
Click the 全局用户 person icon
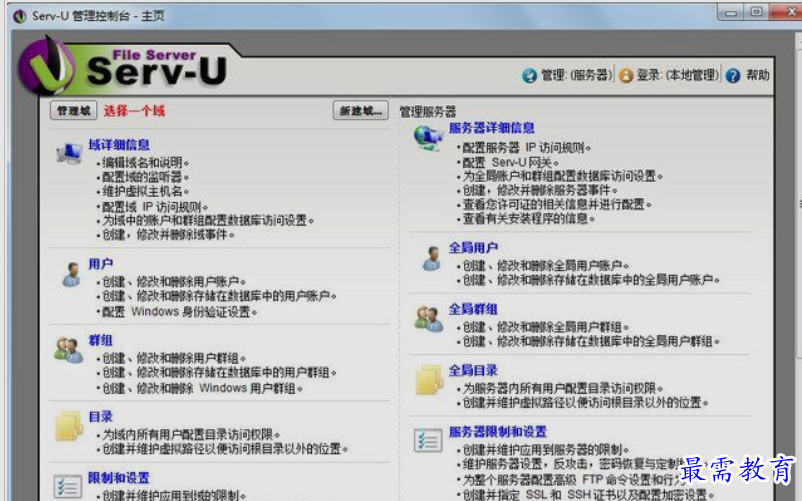click(x=432, y=258)
